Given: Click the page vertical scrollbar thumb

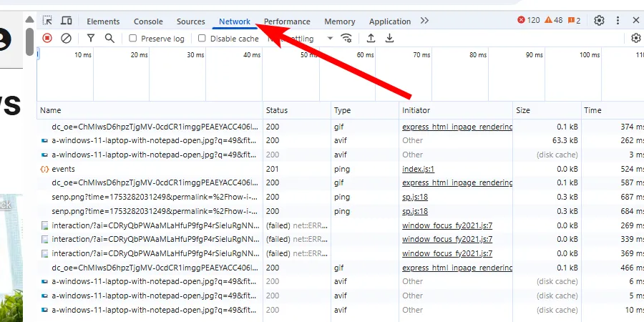Looking at the screenshot, I should coord(29,42).
